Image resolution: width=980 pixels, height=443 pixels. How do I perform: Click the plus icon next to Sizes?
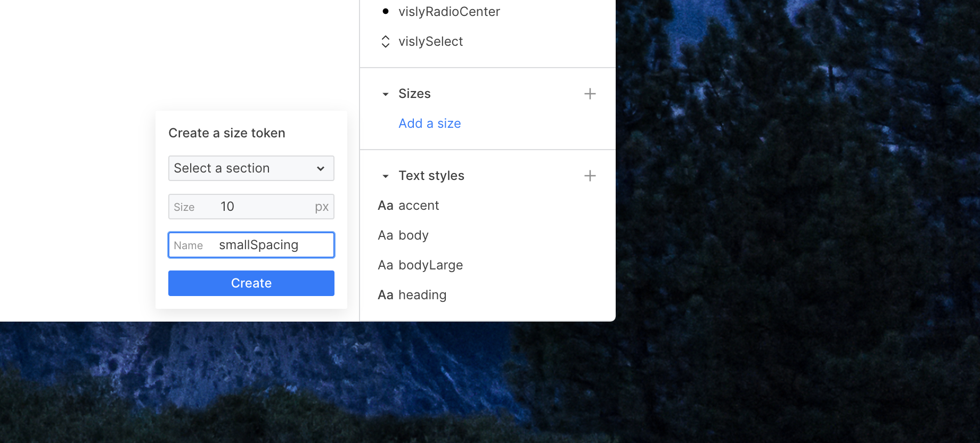[x=590, y=94]
